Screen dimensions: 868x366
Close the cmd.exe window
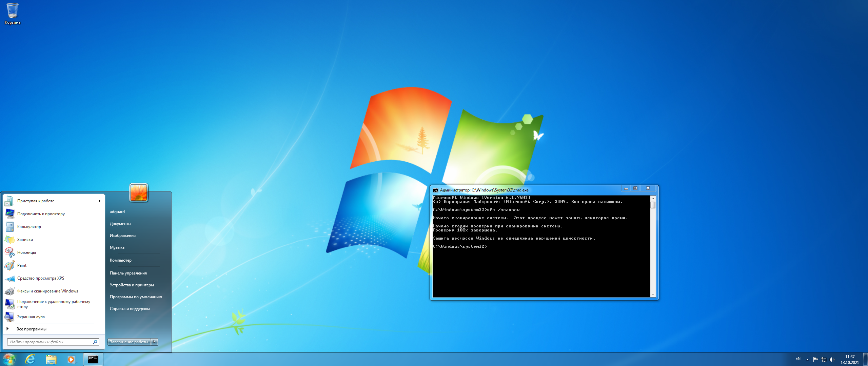648,188
